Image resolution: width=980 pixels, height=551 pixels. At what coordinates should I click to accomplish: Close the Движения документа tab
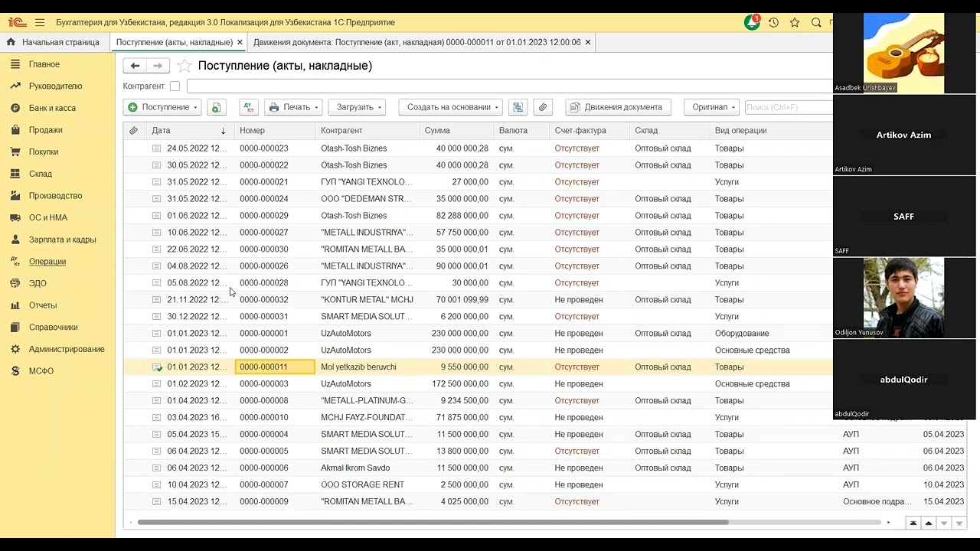coord(588,42)
